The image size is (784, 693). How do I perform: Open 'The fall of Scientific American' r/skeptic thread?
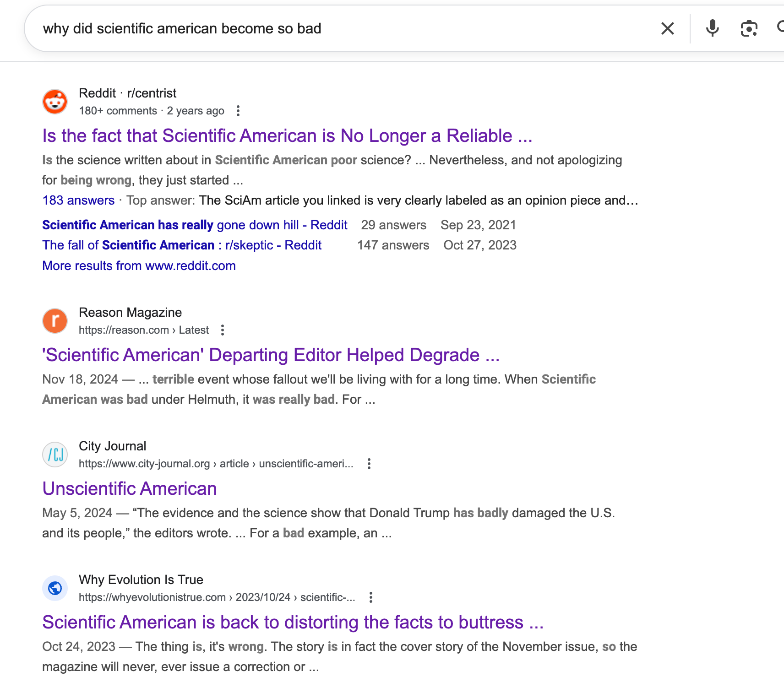[x=182, y=245]
